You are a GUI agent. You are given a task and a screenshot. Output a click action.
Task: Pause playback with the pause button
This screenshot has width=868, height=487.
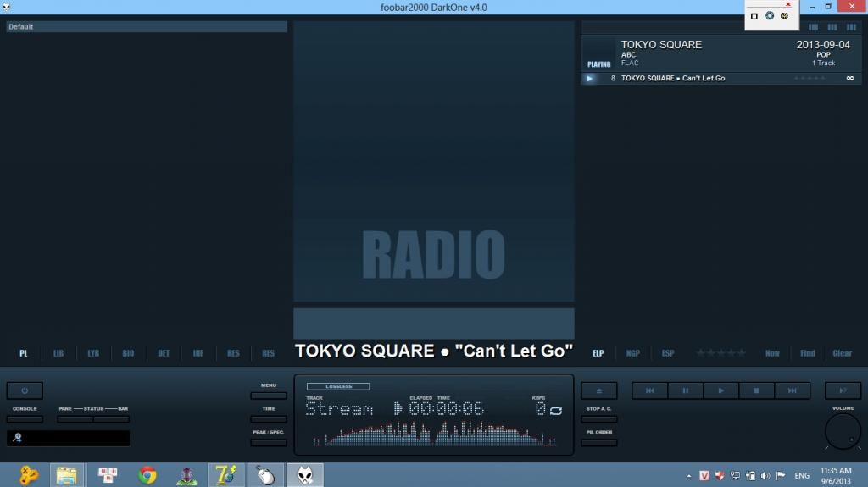(x=685, y=390)
